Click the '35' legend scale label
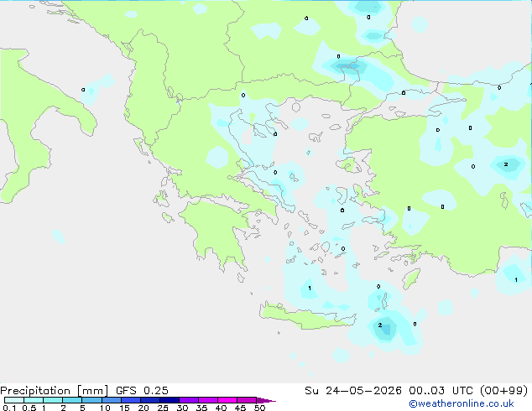This screenshot has width=532, height=411. 201,408
